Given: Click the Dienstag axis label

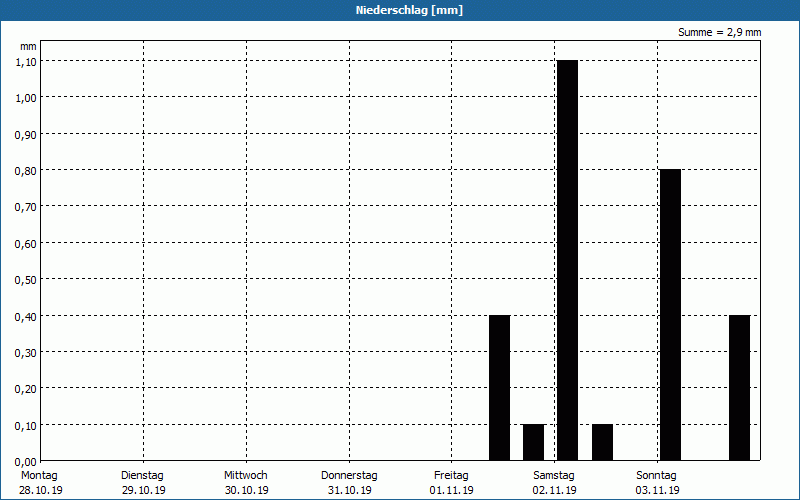Looking at the screenshot, I should click(142, 476).
